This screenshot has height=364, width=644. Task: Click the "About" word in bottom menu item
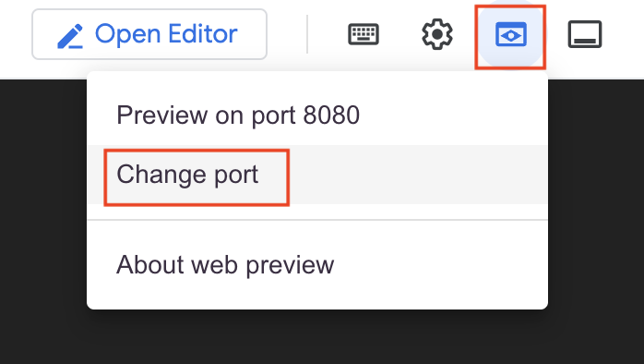[150, 264]
